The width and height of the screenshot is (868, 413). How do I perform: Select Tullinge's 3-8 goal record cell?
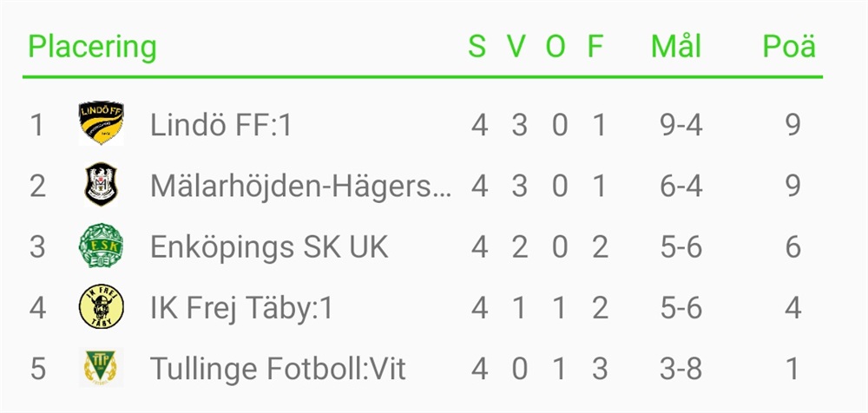point(681,370)
